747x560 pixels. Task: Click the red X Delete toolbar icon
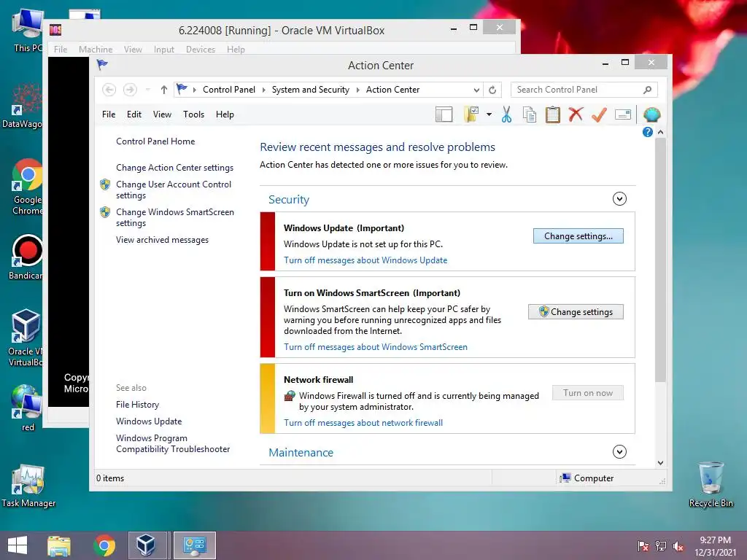[576, 114]
